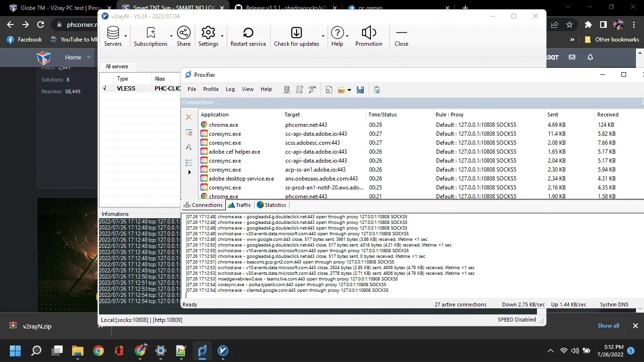Open the Servers menu in v2rayN
This screenshot has height=362, width=644.
[113, 36]
